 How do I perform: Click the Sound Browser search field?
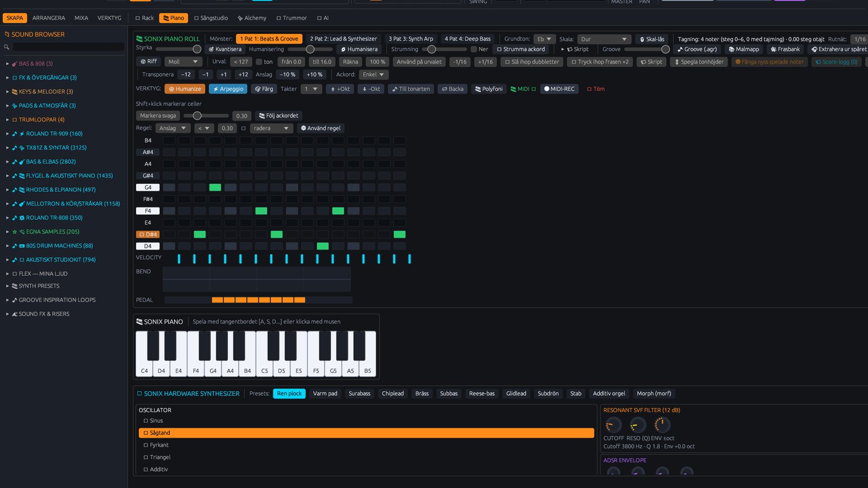click(68, 47)
